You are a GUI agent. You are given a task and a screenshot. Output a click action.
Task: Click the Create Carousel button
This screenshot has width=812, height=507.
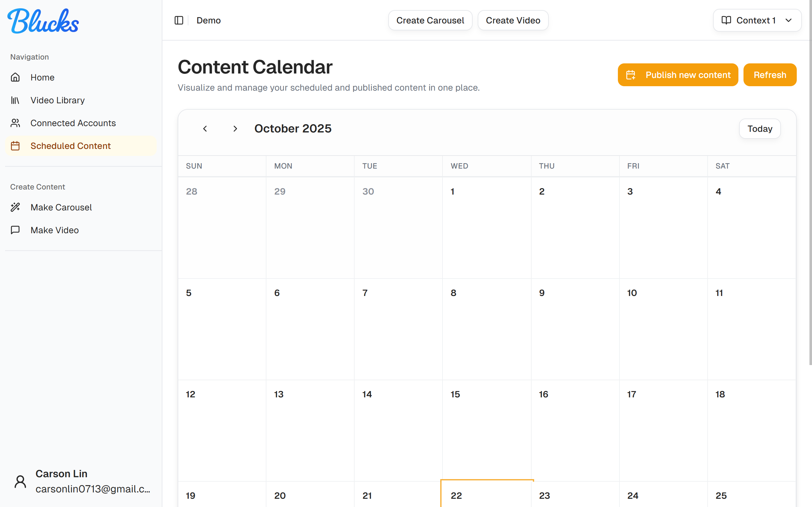click(430, 20)
